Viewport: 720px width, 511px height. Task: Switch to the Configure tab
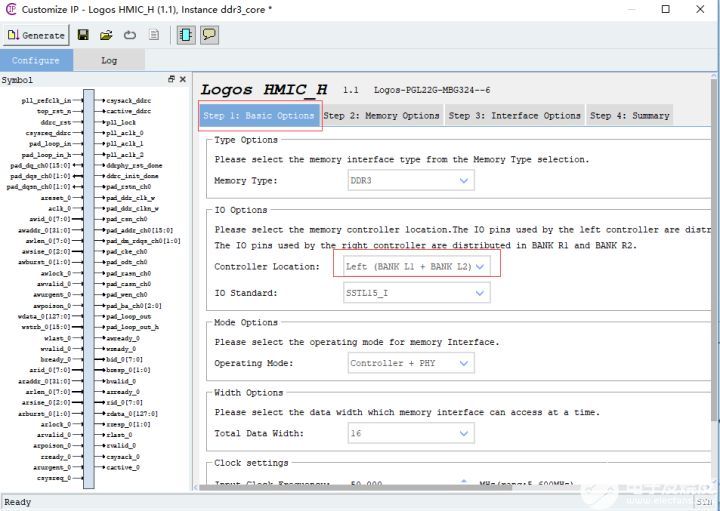[x=36, y=60]
